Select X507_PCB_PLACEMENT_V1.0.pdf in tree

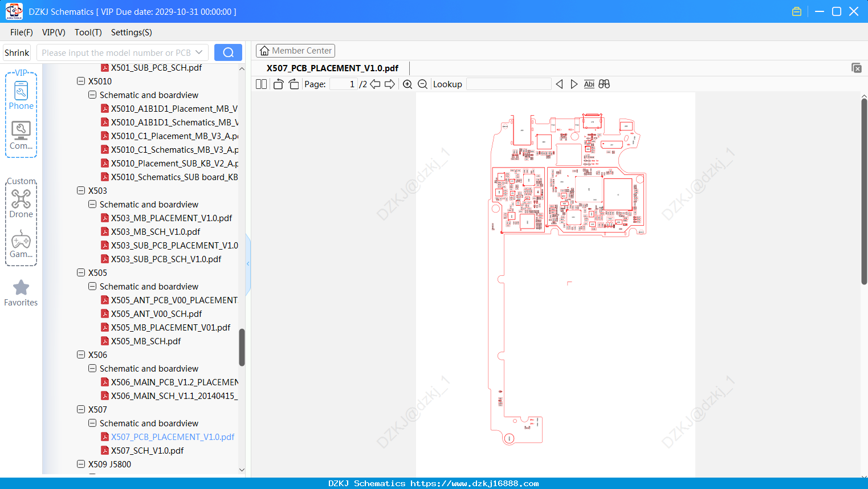click(x=168, y=437)
